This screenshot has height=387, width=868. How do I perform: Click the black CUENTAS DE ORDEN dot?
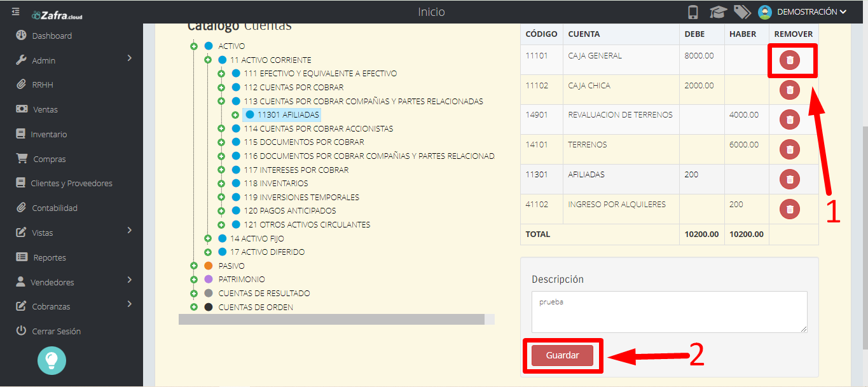209,307
